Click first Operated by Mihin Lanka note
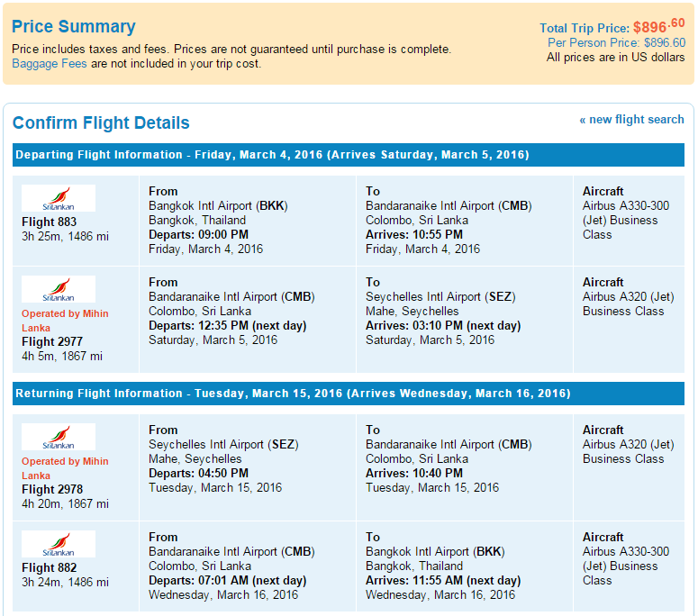The image size is (698, 616). point(65,321)
